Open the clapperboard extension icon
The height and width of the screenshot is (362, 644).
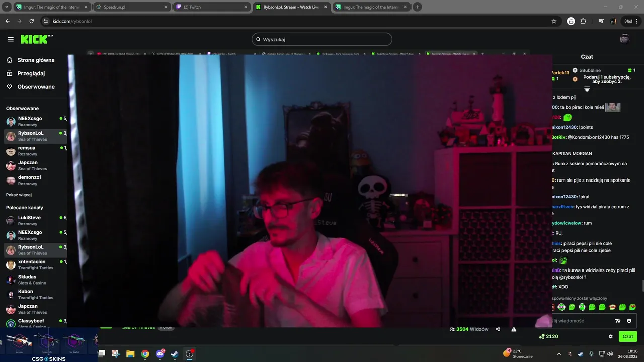point(571,21)
